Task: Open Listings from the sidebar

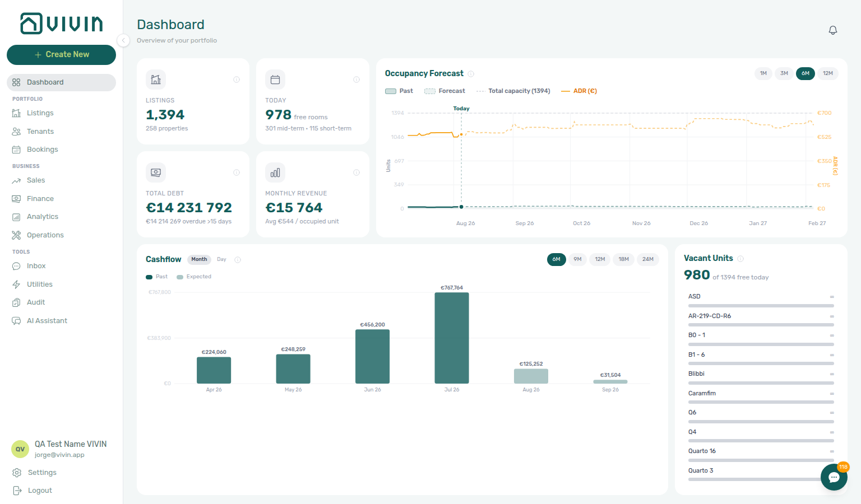Action: [x=61, y=113]
